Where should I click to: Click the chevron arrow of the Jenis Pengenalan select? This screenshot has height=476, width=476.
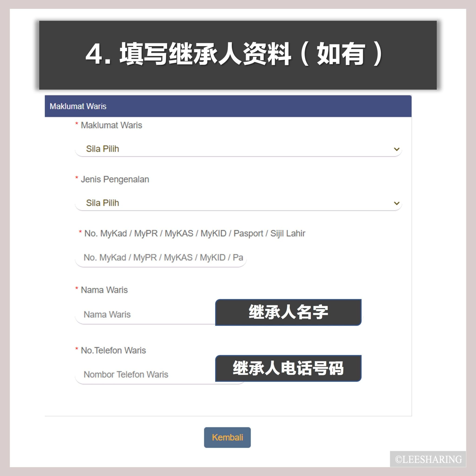pyautogui.click(x=397, y=203)
